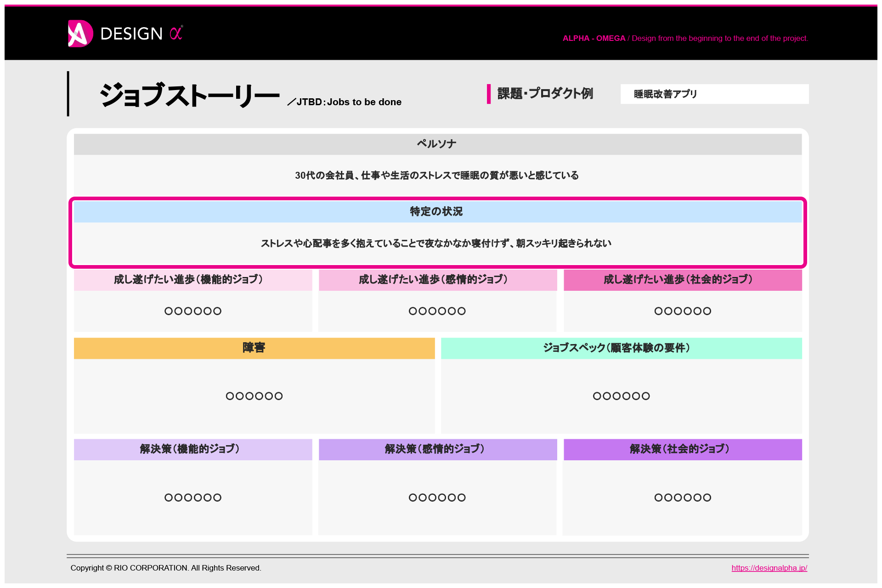Click the placeholder circles under ジョブスペック
Screen dimensions: 882x588
(621, 396)
